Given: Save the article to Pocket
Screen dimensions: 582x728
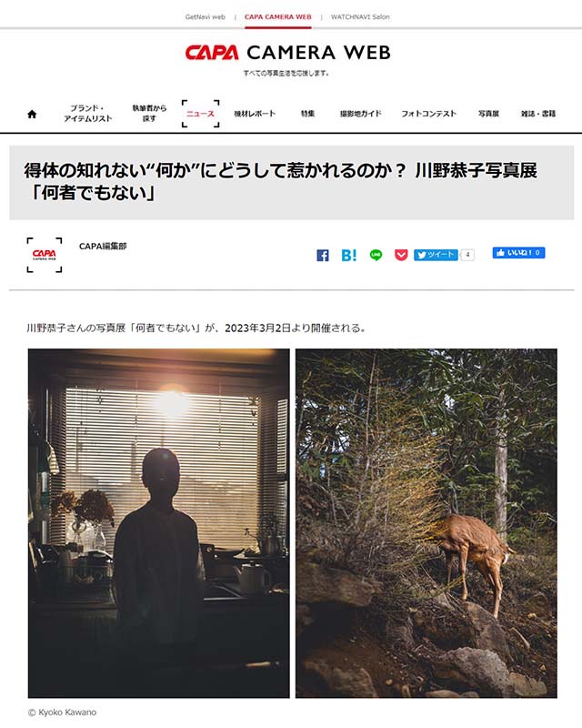Looking at the screenshot, I should pos(401,255).
